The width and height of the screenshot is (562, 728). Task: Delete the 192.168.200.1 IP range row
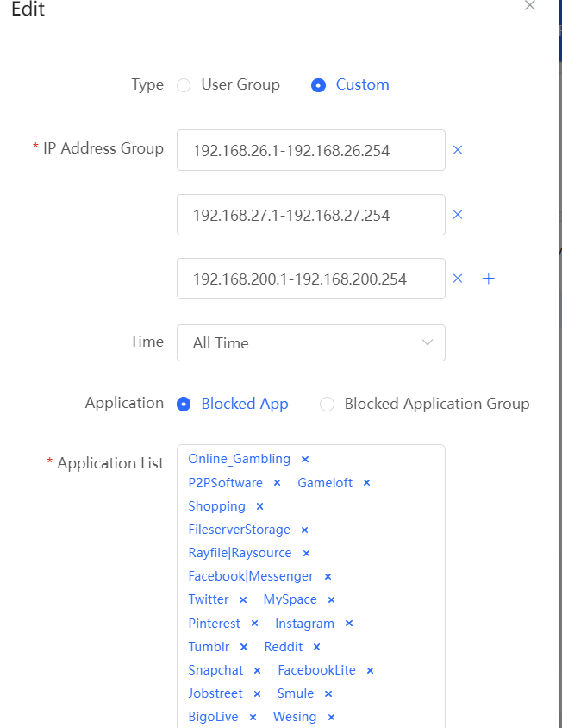458,279
